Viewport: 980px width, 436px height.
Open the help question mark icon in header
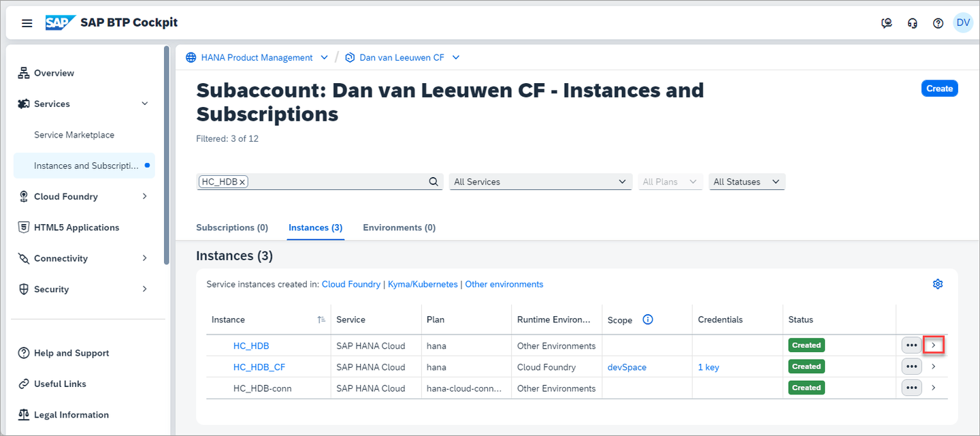coord(938,23)
